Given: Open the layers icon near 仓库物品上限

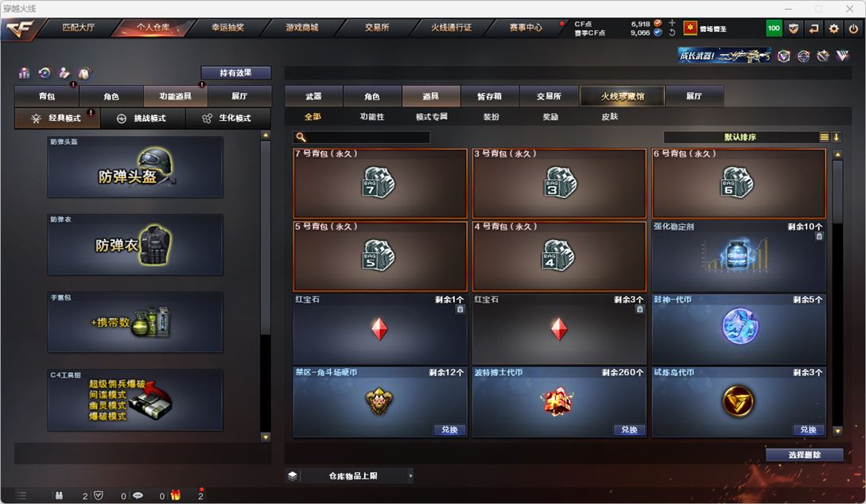Looking at the screenshot, I should coord(293,476).
